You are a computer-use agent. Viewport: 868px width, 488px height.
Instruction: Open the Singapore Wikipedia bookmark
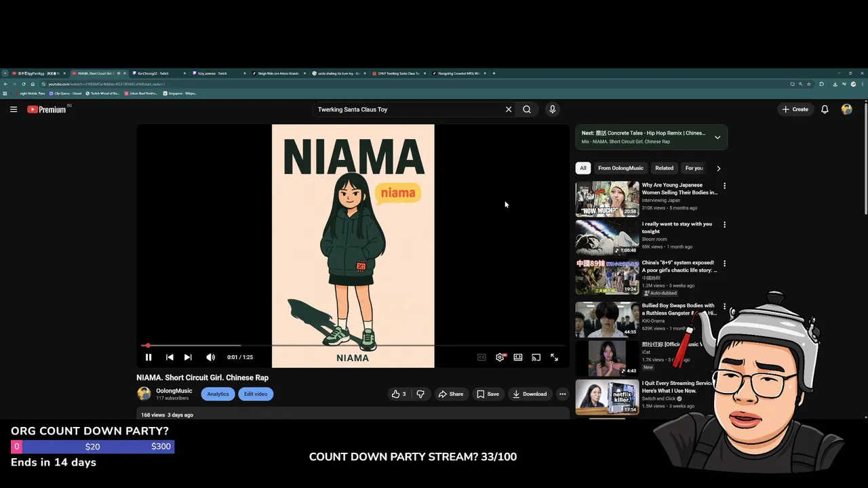[x=180, y=94]
